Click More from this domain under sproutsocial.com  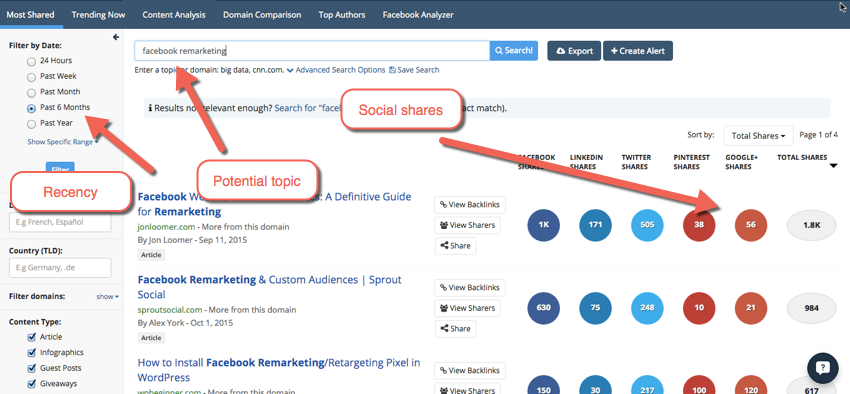pos(252,310)
